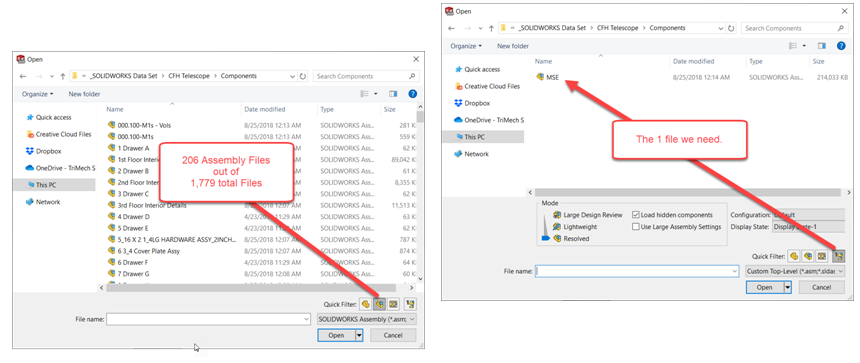Open help in left Open dialog

tap(412, 94)
